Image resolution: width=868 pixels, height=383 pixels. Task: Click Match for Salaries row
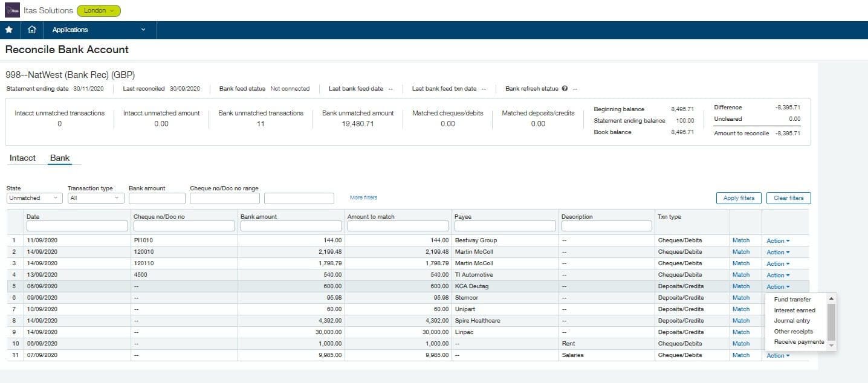pos(740,355)
